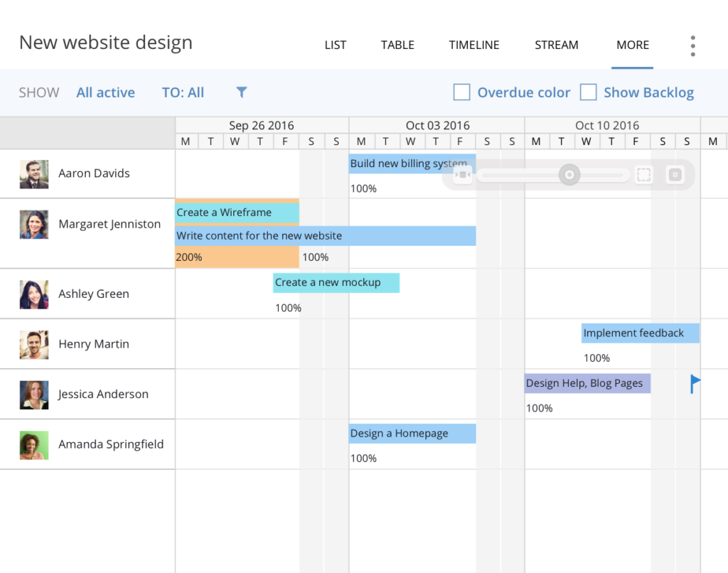Viewport: 728px width, 573px height.
Task: Click the blue milestone flag marker
Action: coord(695,384)
